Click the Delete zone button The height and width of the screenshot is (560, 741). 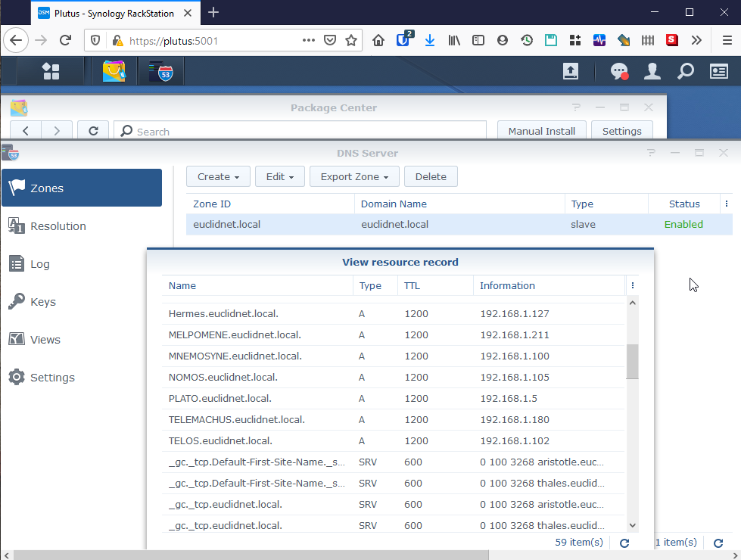pyautogui.click(x=431, y=176)
